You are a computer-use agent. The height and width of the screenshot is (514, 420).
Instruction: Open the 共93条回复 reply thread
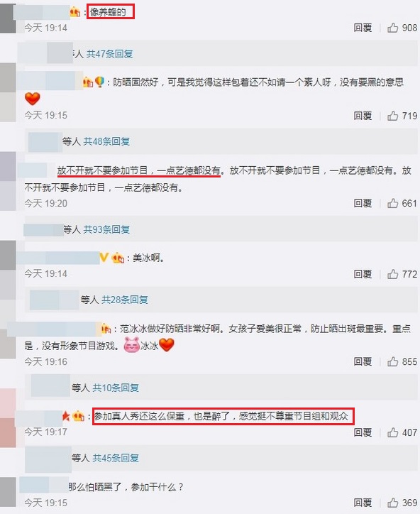(106, 229)
